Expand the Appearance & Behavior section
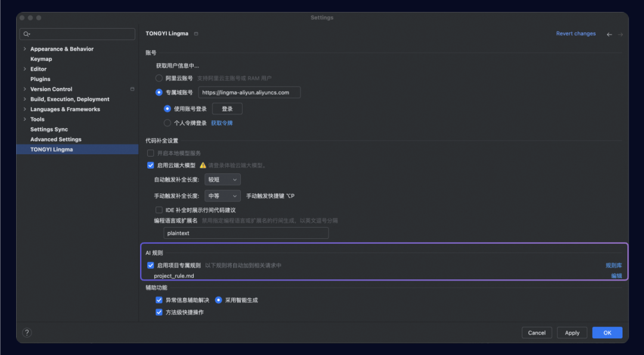 (x=24, y=49)
